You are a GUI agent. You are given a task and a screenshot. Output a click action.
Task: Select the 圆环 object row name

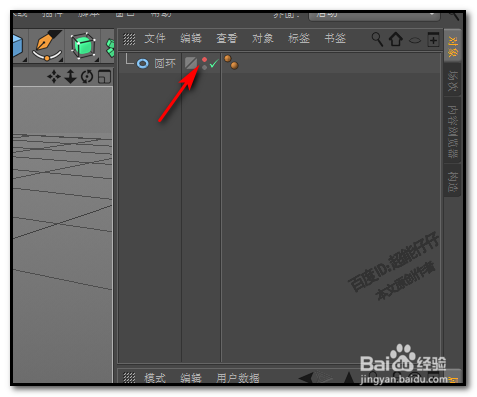[165, 63]
